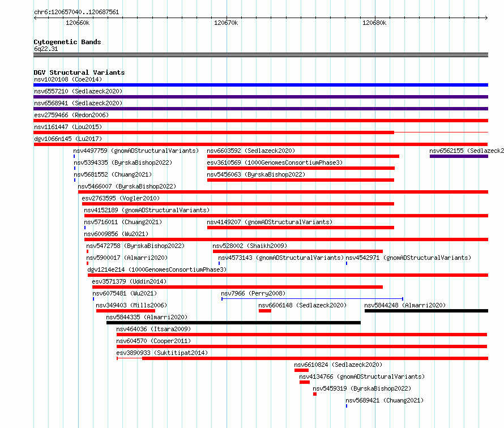Click nsv6603592 (Sedlazeck2020) label
This screenshot has height=428, width=504.
click(251, 151)
